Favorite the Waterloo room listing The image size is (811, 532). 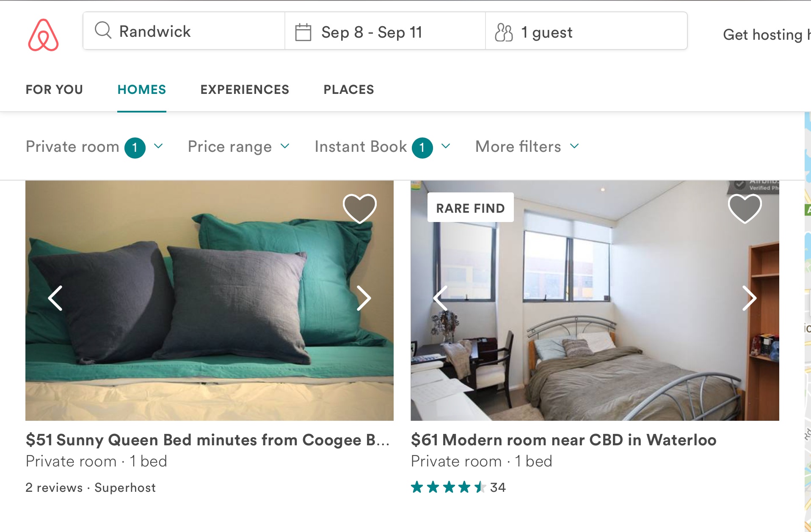click(x=745, y=208)
